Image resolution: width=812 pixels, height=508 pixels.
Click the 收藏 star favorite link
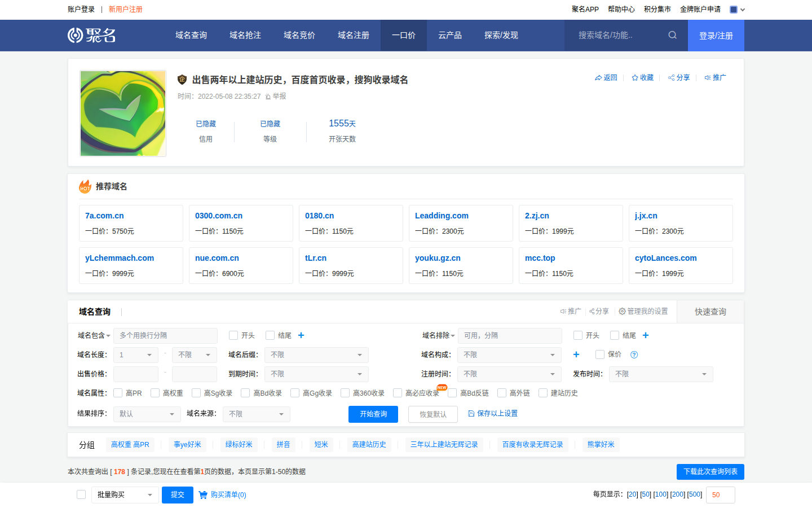(x=642, y=78)
